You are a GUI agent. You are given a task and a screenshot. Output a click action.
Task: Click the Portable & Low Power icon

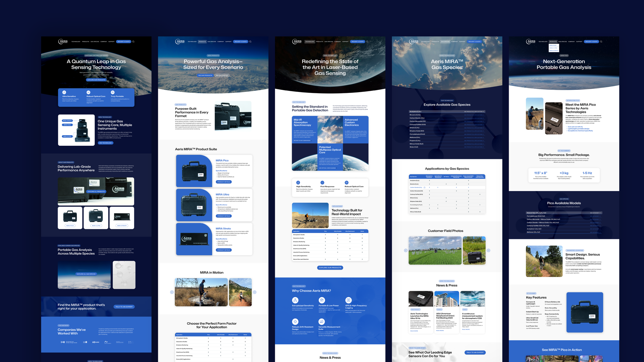coord(322,300)
